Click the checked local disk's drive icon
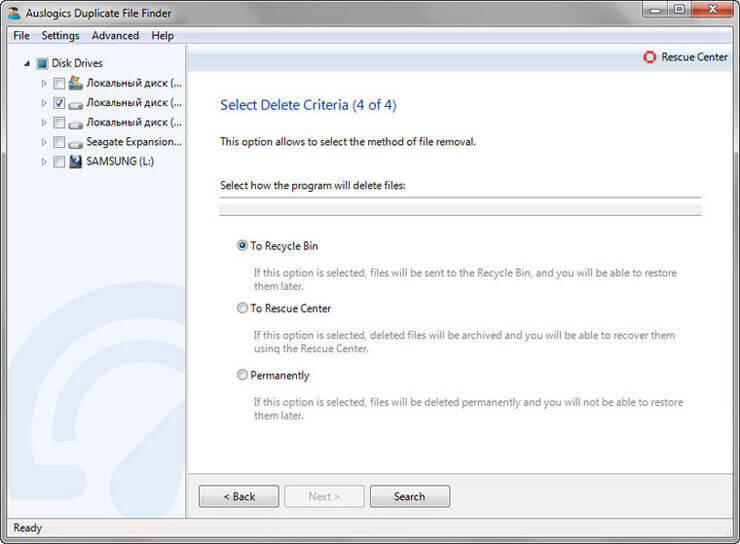 (x=76, y=103)
